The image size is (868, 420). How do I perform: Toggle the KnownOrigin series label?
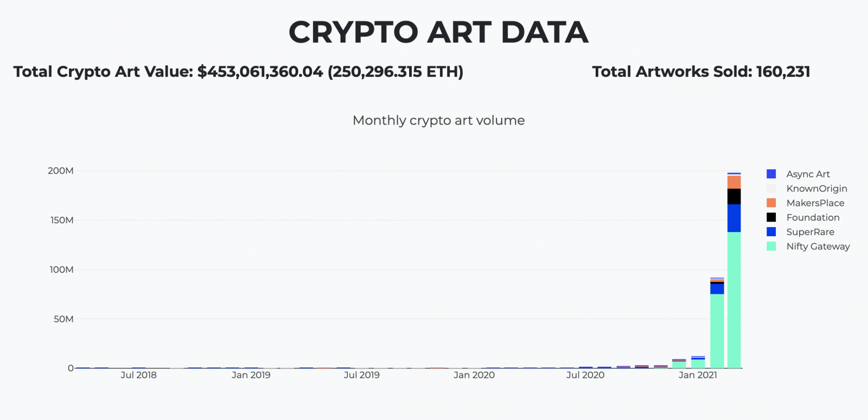point(816,189)
